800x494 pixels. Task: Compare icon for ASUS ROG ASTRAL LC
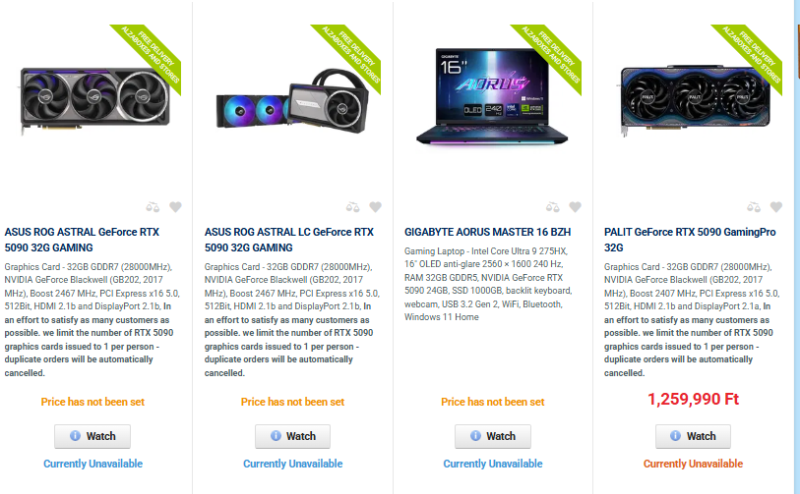tap(353, 207)
